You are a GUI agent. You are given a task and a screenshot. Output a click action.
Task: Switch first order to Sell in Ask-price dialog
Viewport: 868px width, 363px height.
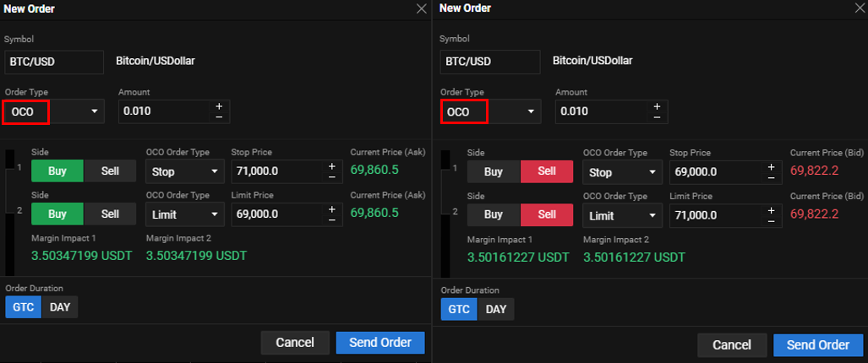[111, 171]
